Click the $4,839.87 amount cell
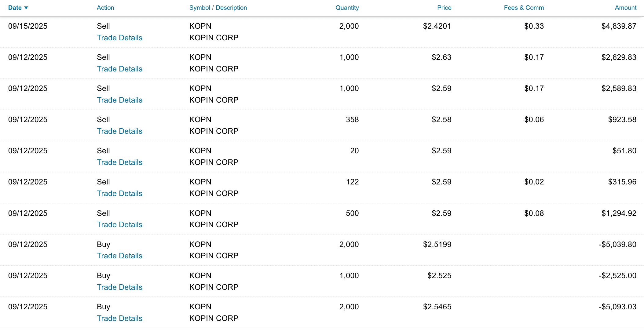This screenshot has width=644, height=331. click(619, 26)
